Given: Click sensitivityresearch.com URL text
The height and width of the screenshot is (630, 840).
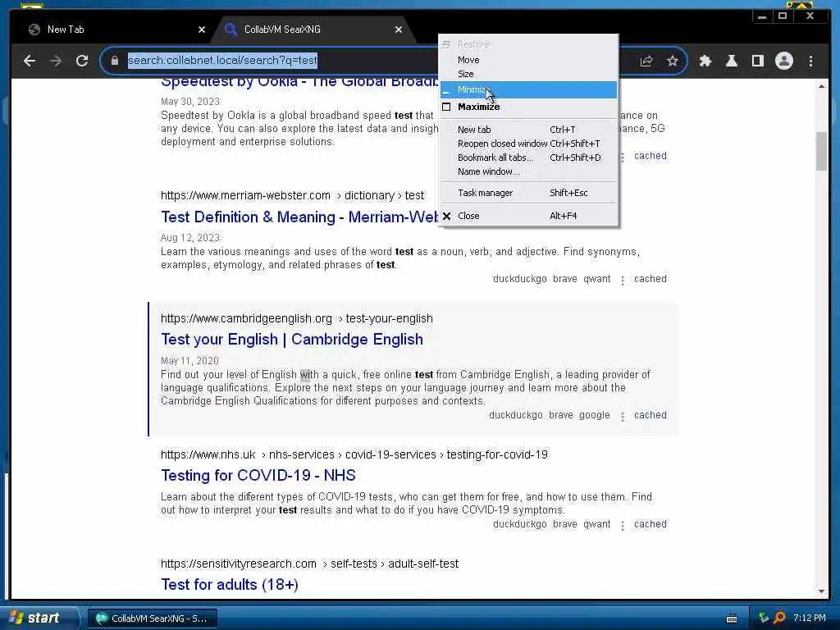Looking at the screenshot, I should (239, 564).
